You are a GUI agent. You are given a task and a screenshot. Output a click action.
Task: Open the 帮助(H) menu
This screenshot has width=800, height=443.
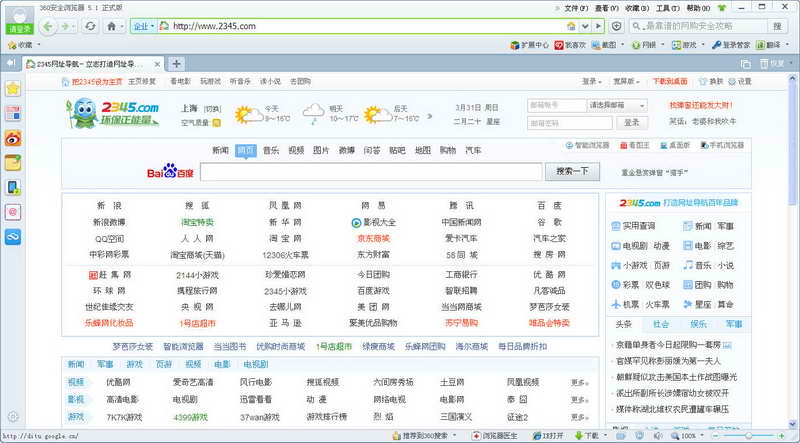tap(698, 8)
